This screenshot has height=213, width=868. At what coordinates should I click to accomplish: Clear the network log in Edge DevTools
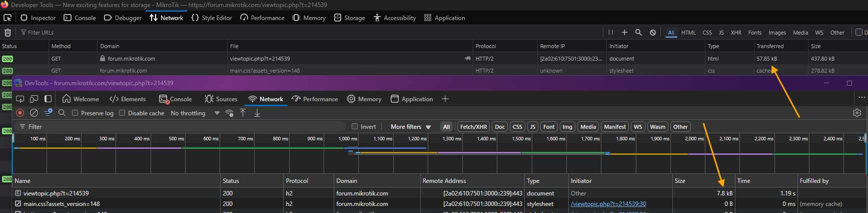coord(34,113)
